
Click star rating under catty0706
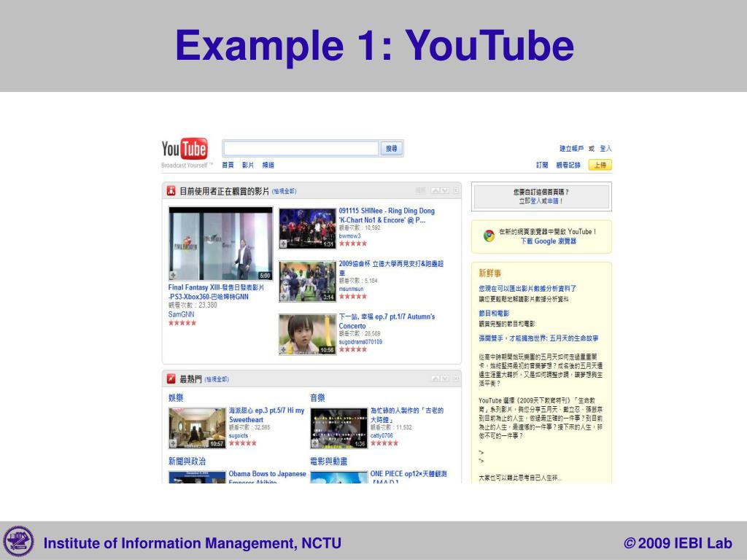(x=384, y=443)
